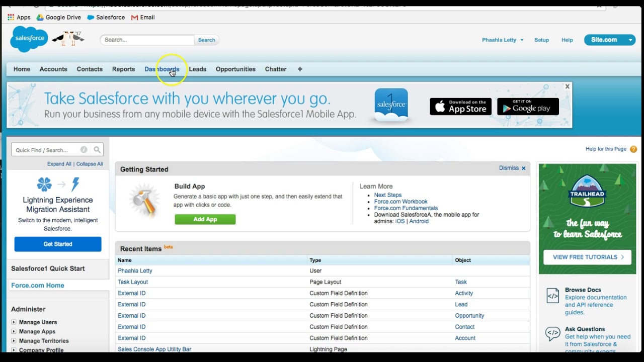This screenshot has height=362, width=644.
Task: Open the Chatter tab
Action: (276, 69)
